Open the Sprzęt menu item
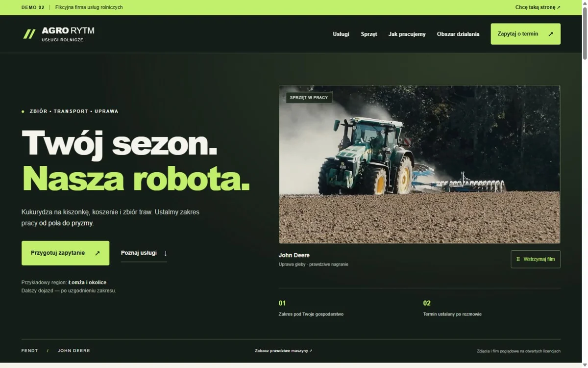The image size is (588, 368). coord(369,34)
